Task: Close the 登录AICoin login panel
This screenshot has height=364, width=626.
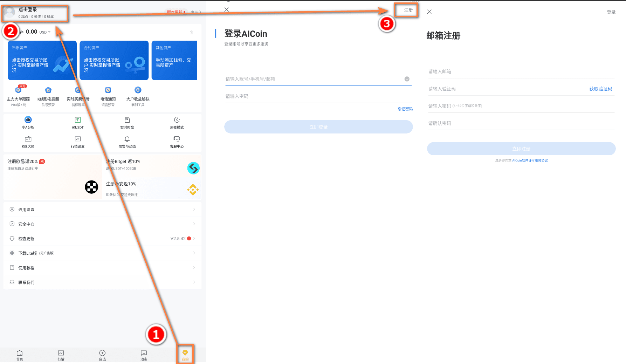Action: click(x=227, y=10)
